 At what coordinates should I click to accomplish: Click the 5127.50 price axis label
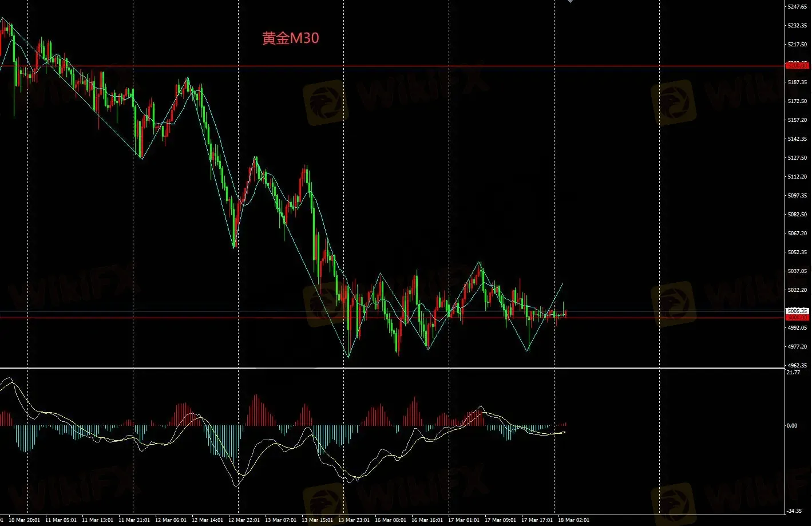click(x=797, y=158)
